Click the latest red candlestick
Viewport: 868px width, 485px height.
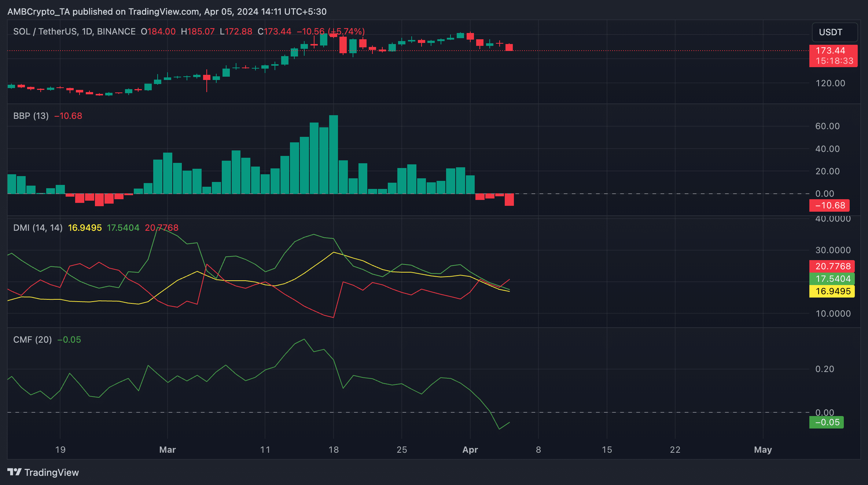pyautogui.click(x=509, y=47)
